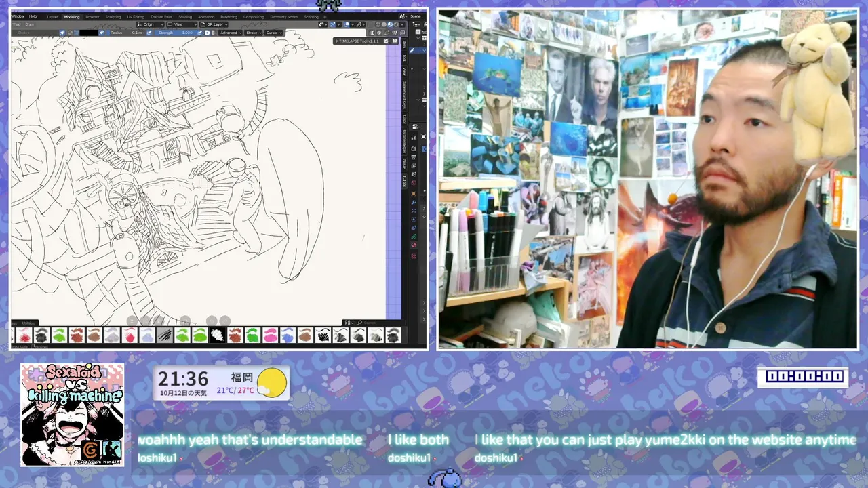Screen dimensions: 868x488
Task: Open the Texture Paint workspace tab
Action: coord(161,16)
